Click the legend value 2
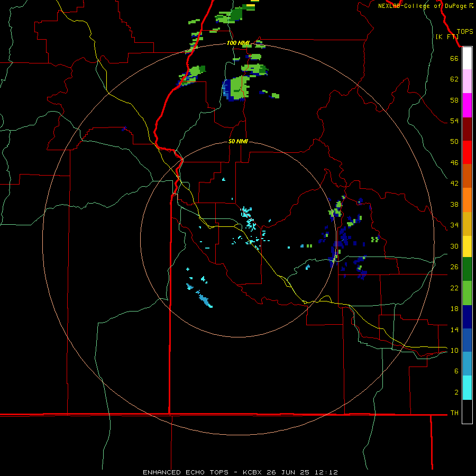 [x=456, y=392]
